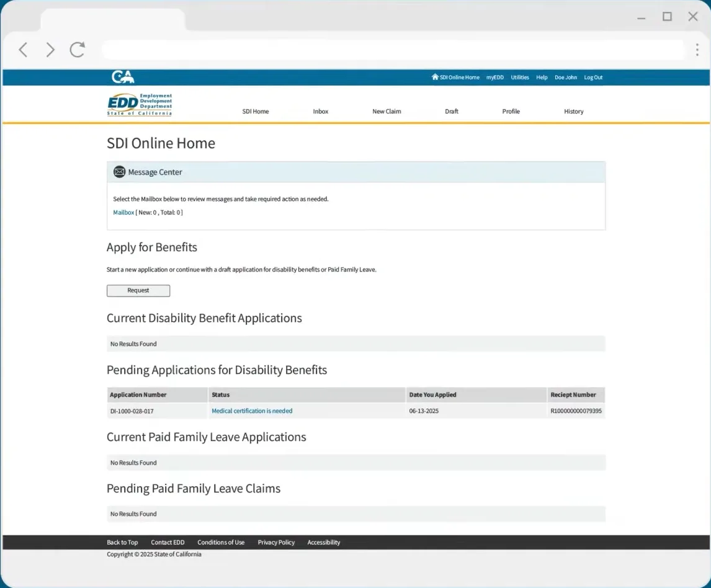Screen dimensions: 711x588
Task: Click the EDD department logo
Action: tap(140, 105)
